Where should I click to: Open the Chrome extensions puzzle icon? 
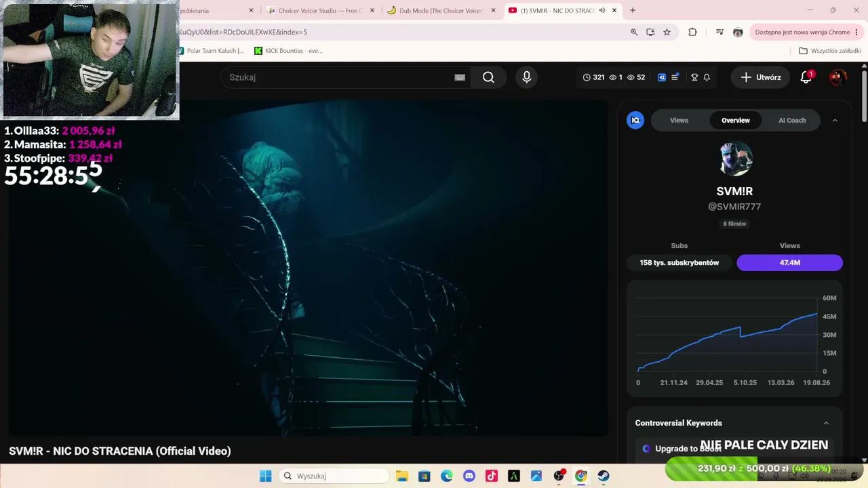[x=692, y=32]
